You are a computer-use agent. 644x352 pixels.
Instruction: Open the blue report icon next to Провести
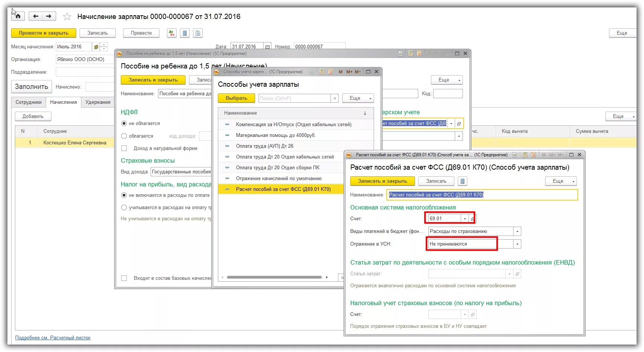[185, 33]
